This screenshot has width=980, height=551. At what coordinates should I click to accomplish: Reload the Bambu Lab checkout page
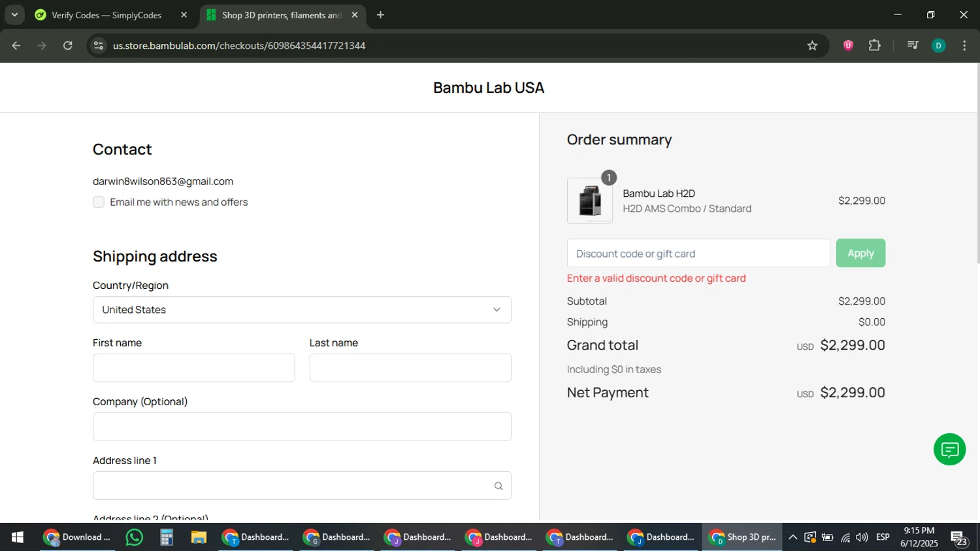click(68, 46)
